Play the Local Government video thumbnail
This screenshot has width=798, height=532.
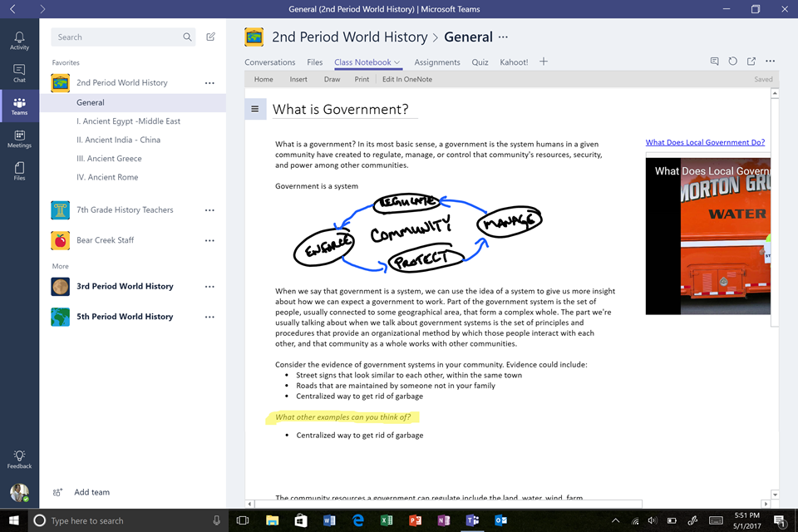tap(707, 236)
